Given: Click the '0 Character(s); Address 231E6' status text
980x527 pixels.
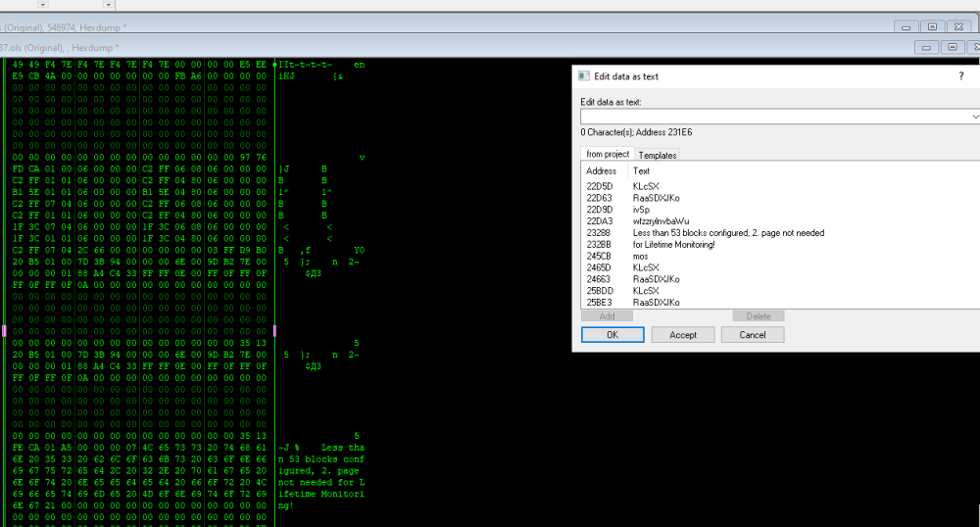Looking at the screenshot, I should pos(636,132).
